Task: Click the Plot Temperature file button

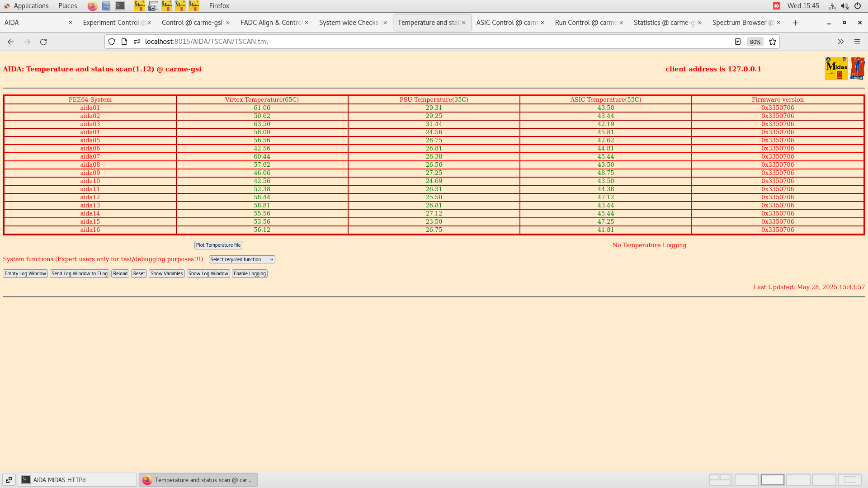Action: pyautogui.click(x=218, y=245)
